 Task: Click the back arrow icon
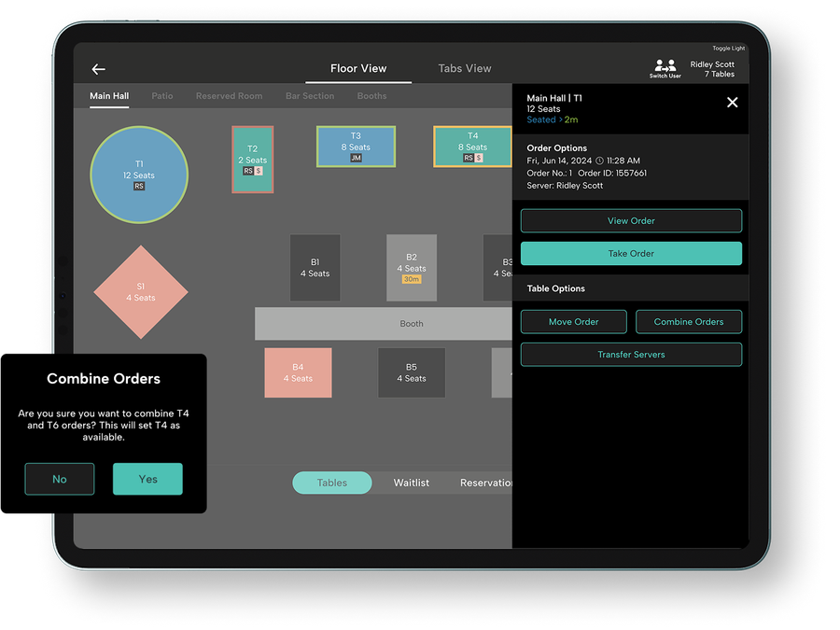[98, 69]
